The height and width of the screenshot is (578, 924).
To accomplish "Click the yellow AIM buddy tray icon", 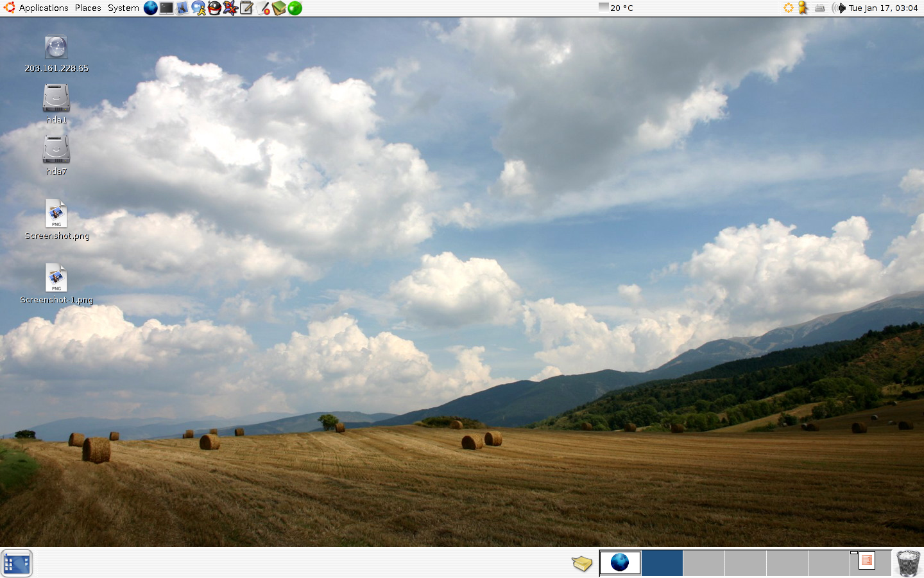I will (x=803, y=8).
